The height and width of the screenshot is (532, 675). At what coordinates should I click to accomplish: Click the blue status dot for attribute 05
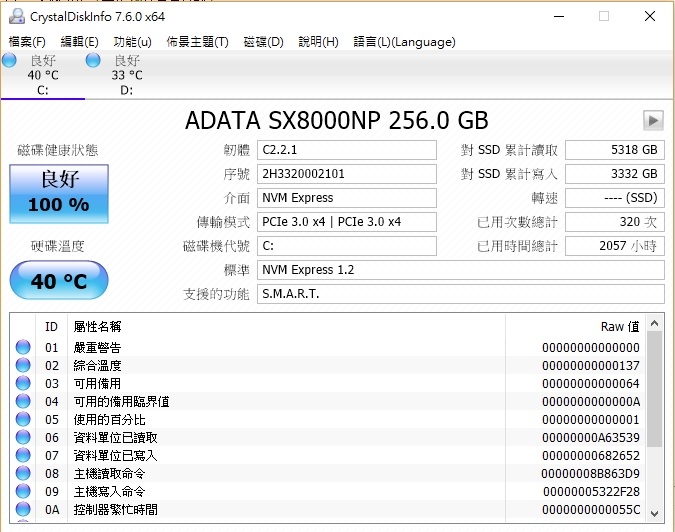click(23, 419)
